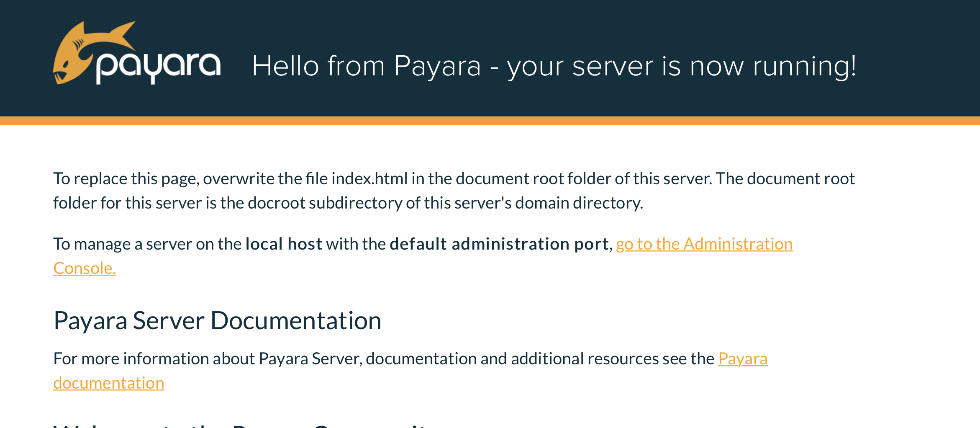Open the 'go to the Administration' link
The height and width of the screenshot is (428, 980).
click(704, 244)
